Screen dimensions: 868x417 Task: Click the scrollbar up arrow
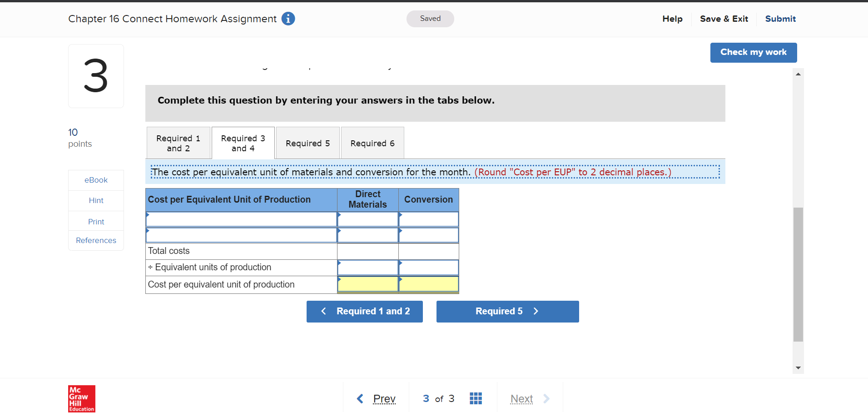798,74
